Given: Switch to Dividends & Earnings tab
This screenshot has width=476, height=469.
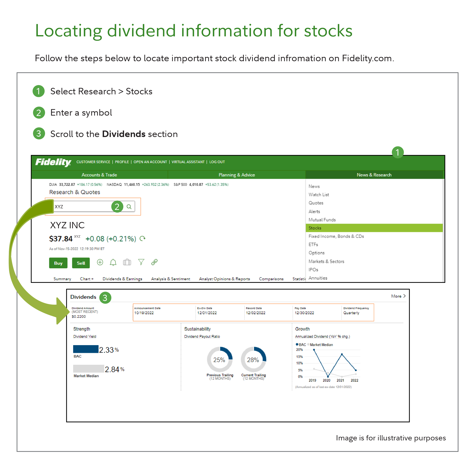Looking at the screenshot, I should [x=122, y=279].
